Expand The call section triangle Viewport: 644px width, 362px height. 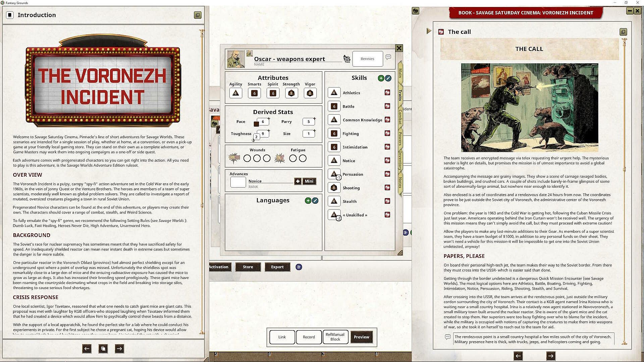pyautogui.click(x=429, y=31)
